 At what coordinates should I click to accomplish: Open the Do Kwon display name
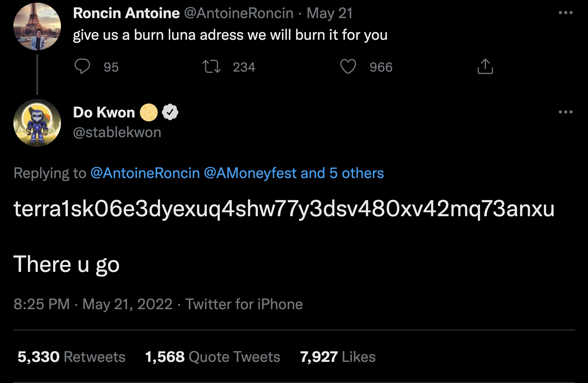pyautogui.click(x=104, y=112)
